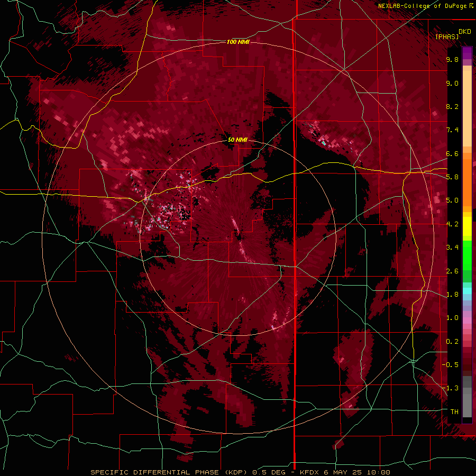Click the 3.4 color scale value
This screenshot has width=476, height=476.
pyautogui.click(x=452, y=248)
